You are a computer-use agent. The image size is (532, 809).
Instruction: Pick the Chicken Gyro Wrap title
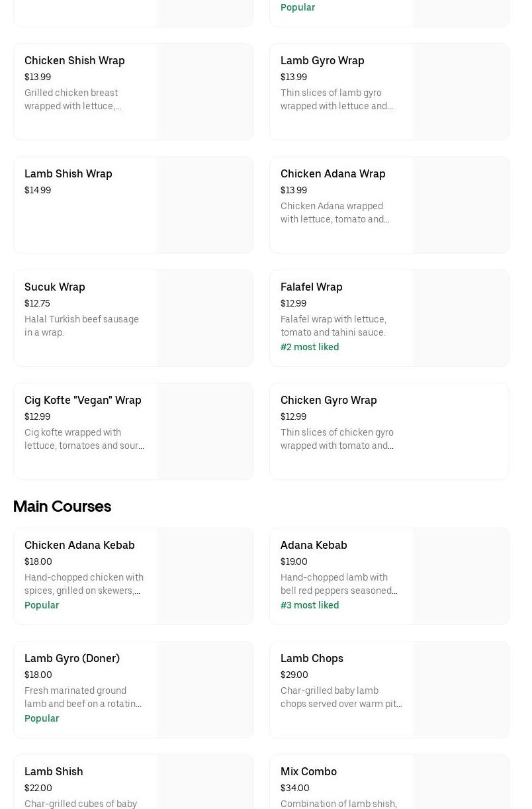328,401
